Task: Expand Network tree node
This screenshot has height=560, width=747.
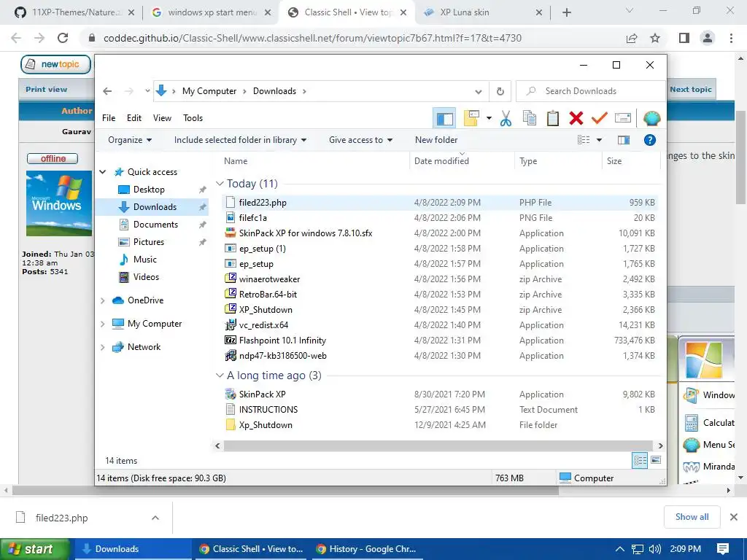Action: click(102, 347)
